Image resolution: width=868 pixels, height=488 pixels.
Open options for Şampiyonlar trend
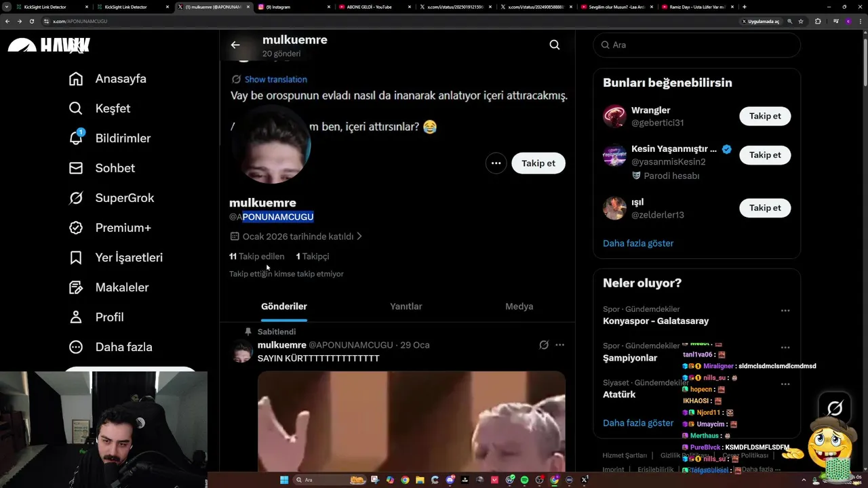point(785,347)
